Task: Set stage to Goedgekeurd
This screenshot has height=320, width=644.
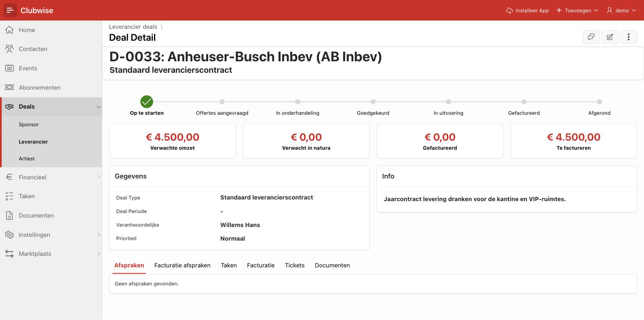Action: click(x=373, y=102)
